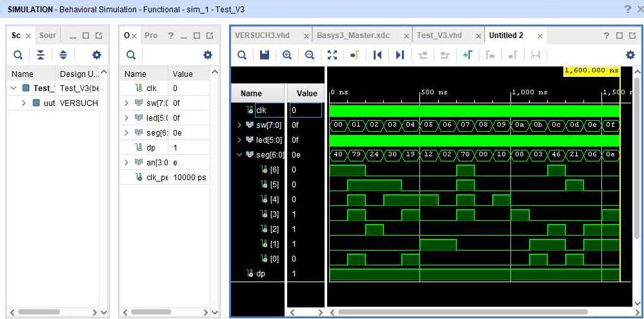Click the Save waveform configuration icon
This screenshot has height=319, width=644.
(x=264, y=55)
